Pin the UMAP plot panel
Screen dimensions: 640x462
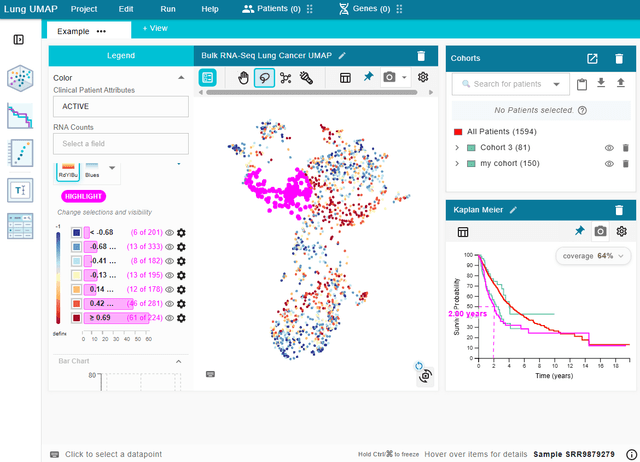coord(367,77)
